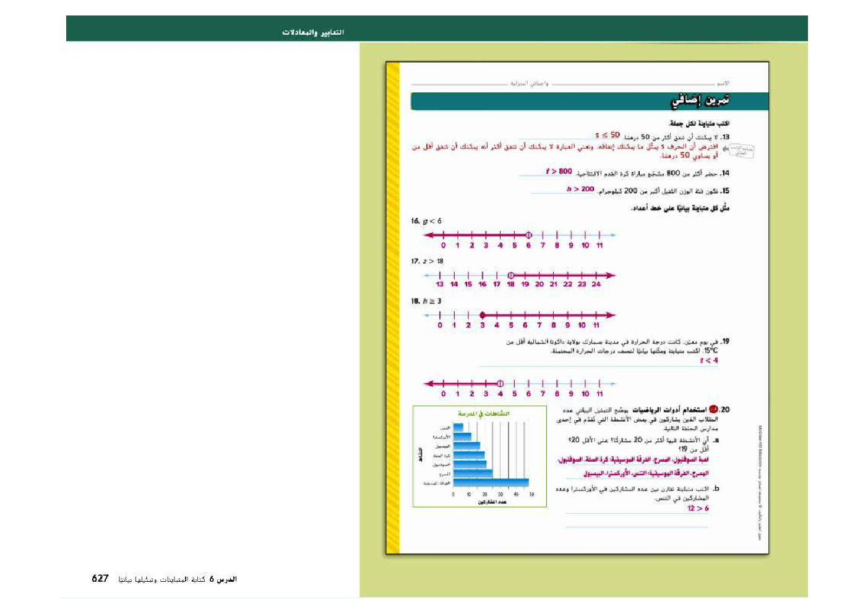Click the longest bar in the school activities chart
The image size is (868, 614).
tap(491, 483)
